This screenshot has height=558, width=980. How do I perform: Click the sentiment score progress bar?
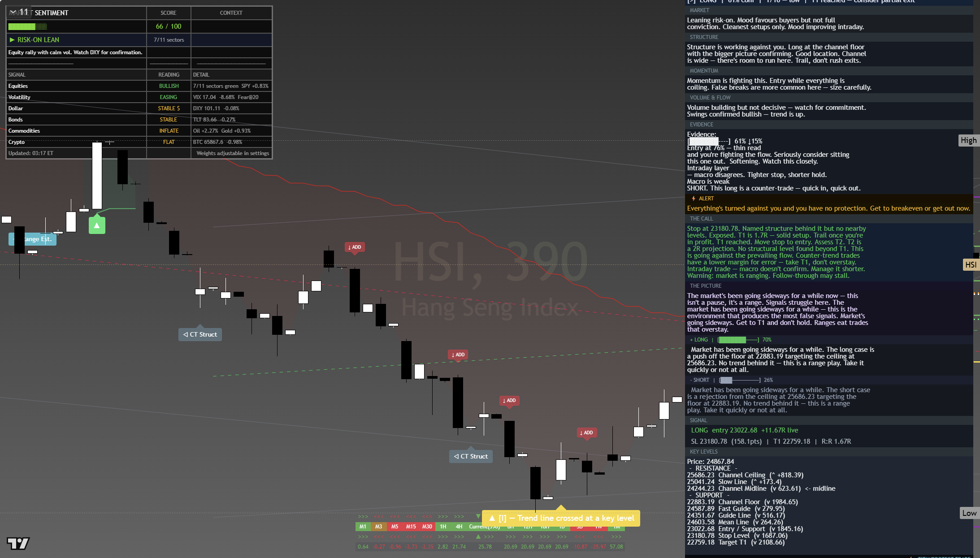27,26
